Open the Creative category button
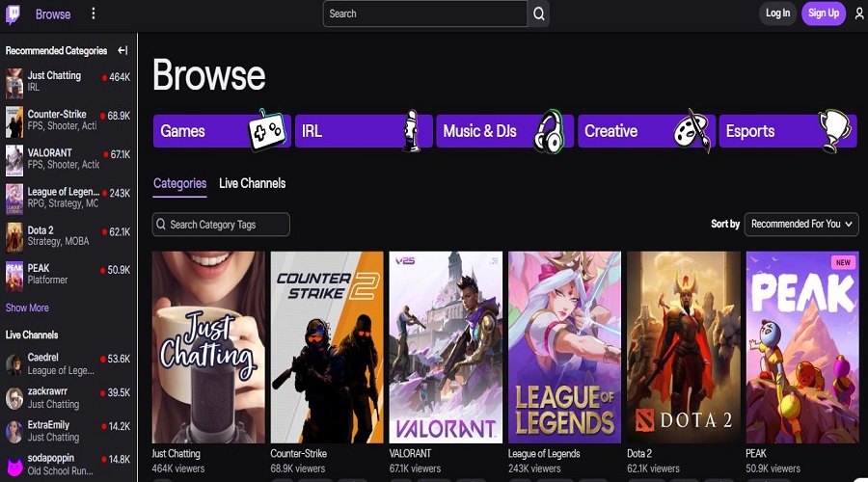This screenshot has height=482, width=868. pyautogui.click(x=646, y=131)
